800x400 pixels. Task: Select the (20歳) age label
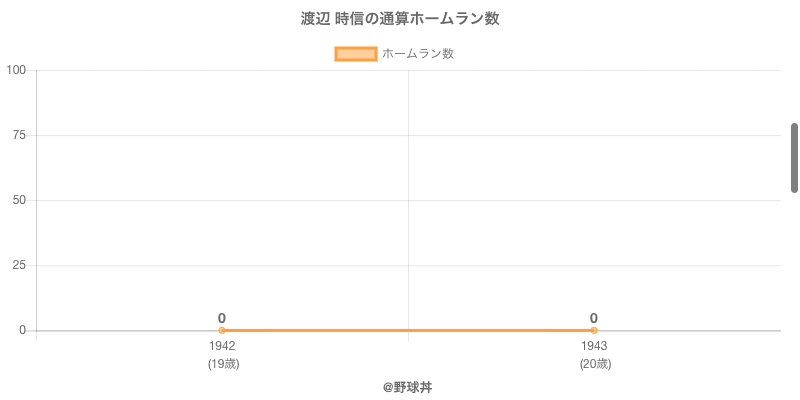(x=595, y=364)
